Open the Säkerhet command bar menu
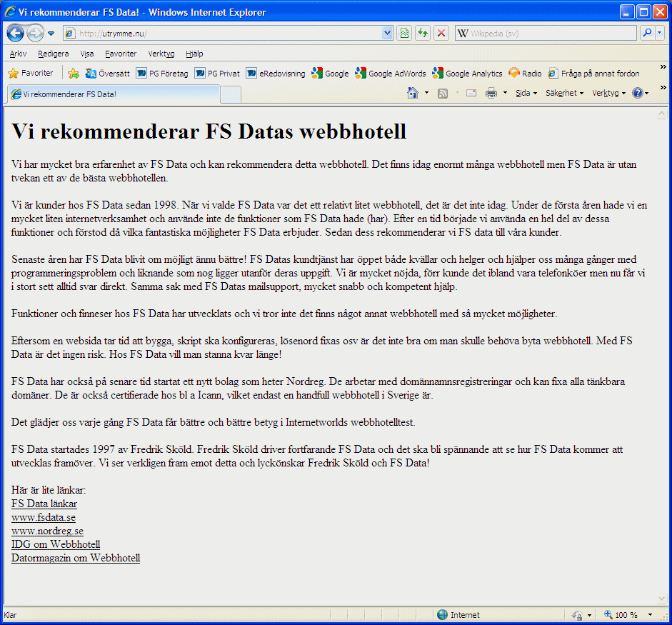 (x=564, y=93)
